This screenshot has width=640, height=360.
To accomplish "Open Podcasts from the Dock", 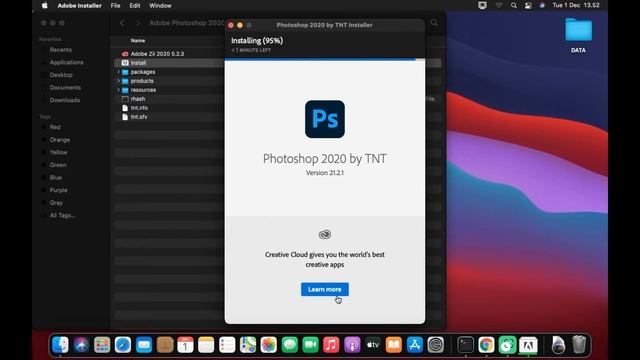I will click(x=352, y=345).
